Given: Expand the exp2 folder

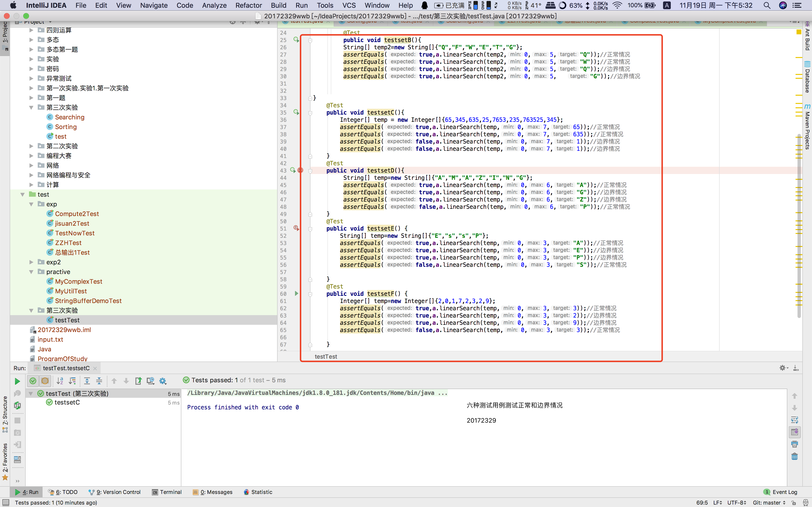Looking at the screenshot, I should [x=31, y=262].
